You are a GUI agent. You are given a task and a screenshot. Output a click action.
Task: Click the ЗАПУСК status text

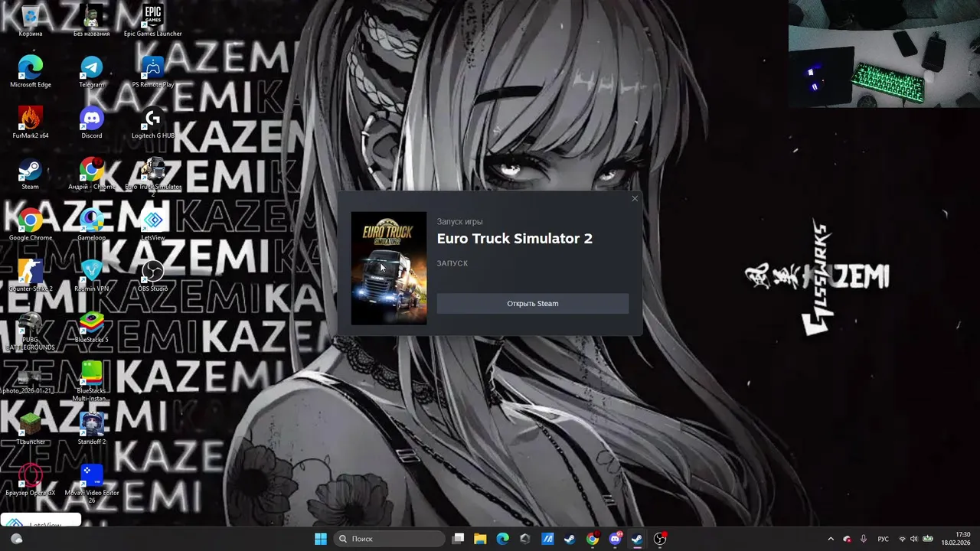[x=452, y=263]
